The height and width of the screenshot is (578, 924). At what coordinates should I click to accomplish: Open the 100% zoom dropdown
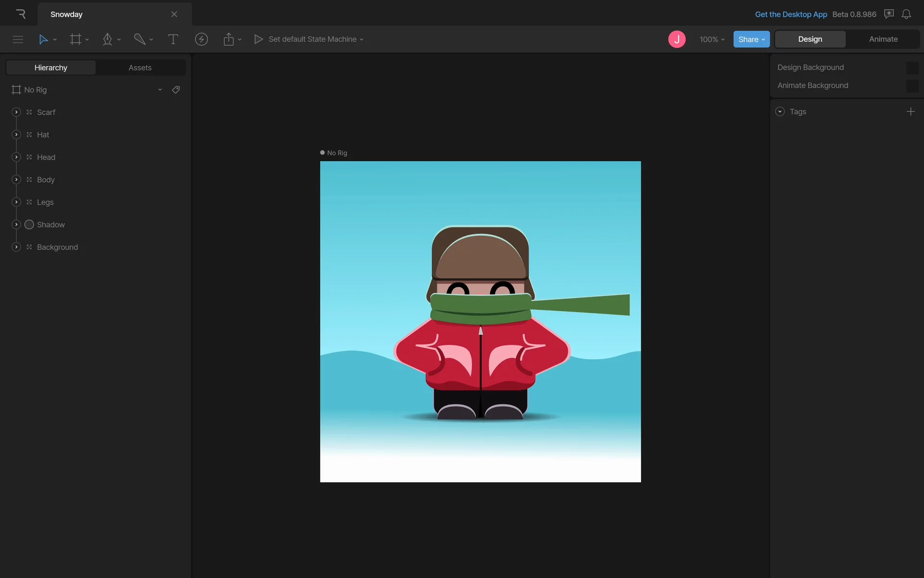712,39
